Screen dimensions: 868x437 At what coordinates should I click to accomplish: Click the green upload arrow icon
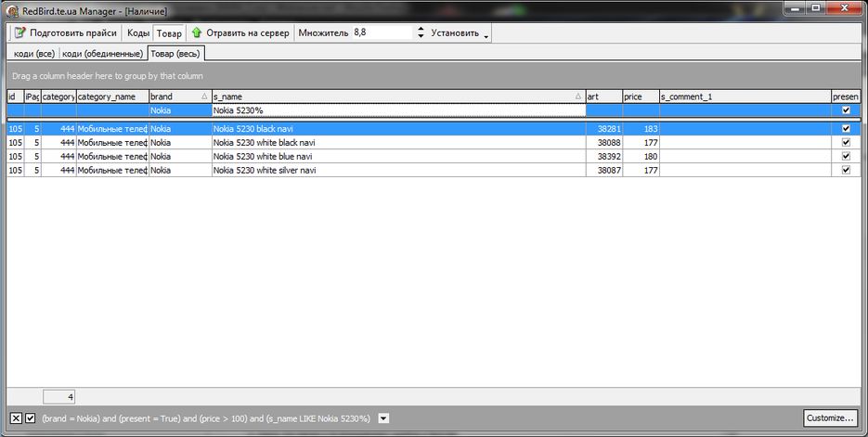[x=197, y=32]
